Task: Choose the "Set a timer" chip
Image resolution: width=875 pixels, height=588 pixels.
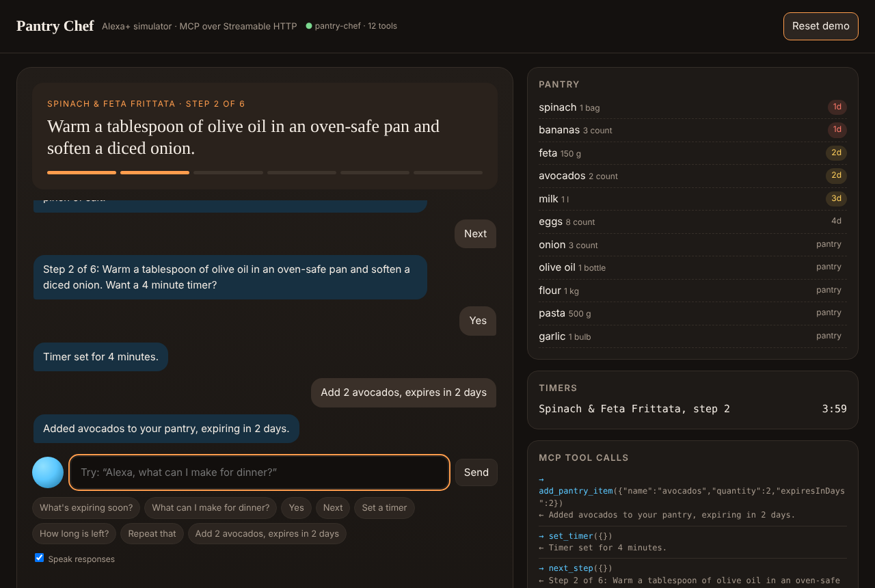Action: pyautogui.click(x=384, y=508)
